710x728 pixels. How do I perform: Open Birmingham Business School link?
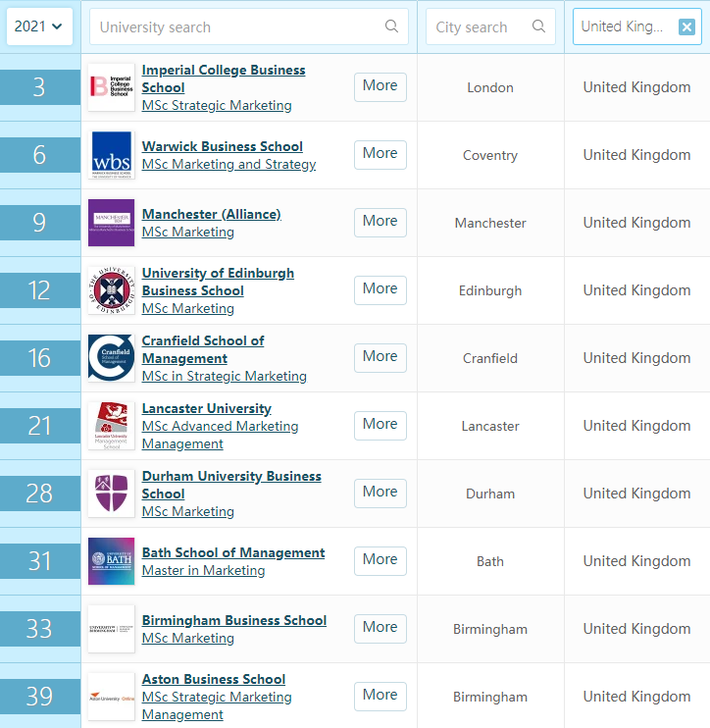(234, 620)
